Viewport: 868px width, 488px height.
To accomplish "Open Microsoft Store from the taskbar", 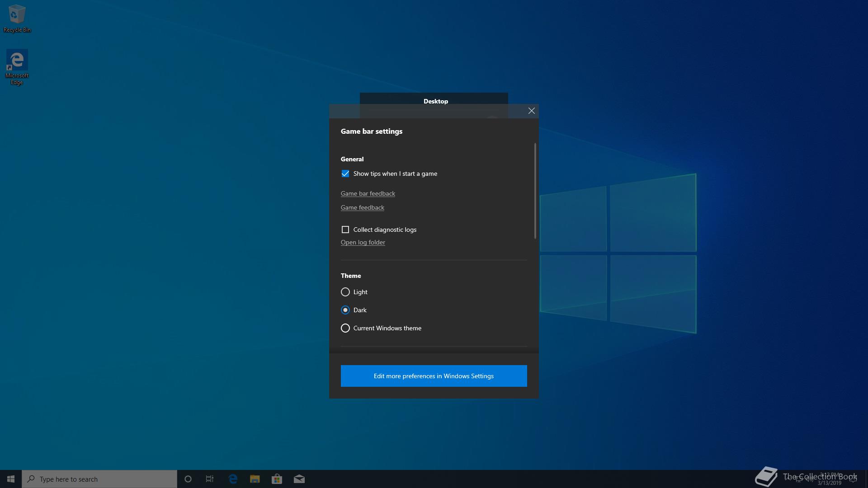I will 277,479.
